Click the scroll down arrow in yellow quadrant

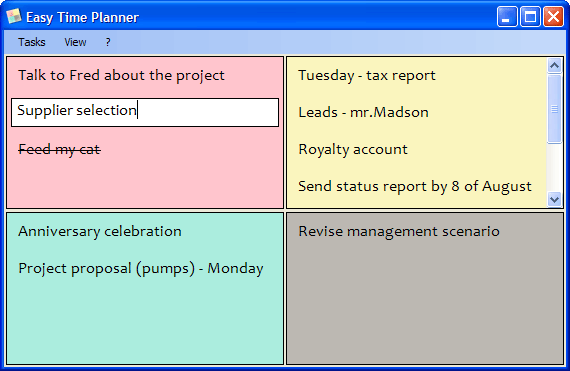click(554, 199)
